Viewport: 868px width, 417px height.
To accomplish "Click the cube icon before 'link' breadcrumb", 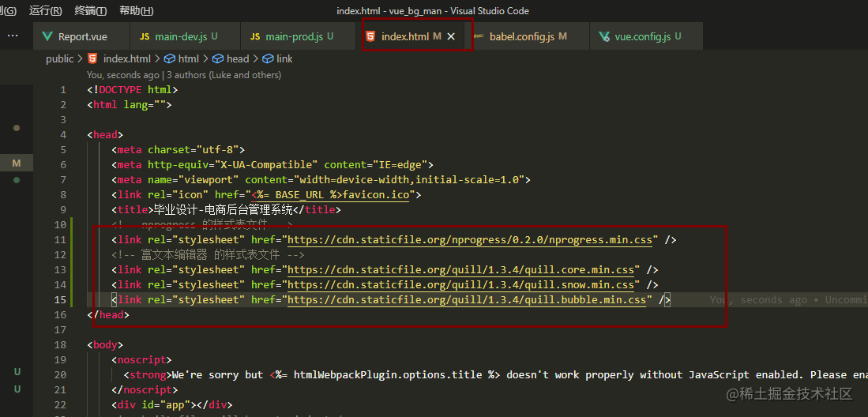I will click(x=268, y=58).
